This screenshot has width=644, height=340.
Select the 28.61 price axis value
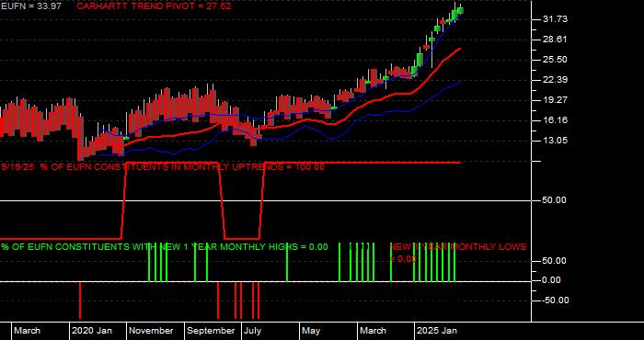click(x=555, y=40)
